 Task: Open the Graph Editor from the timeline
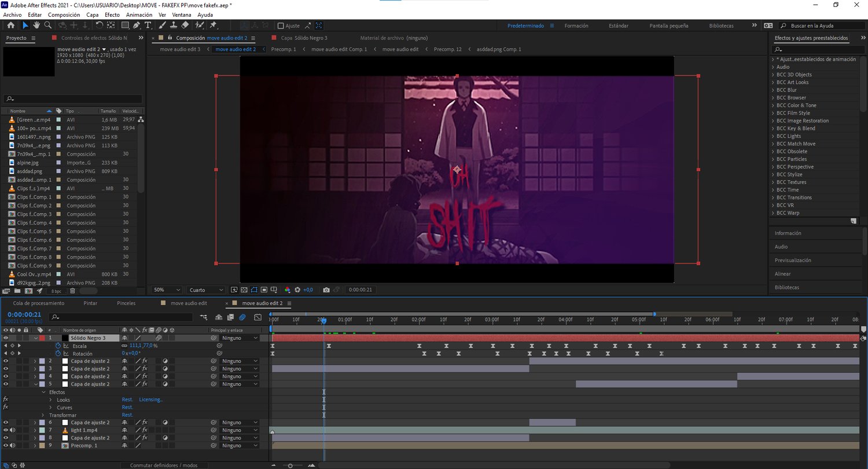coord(258,317)
